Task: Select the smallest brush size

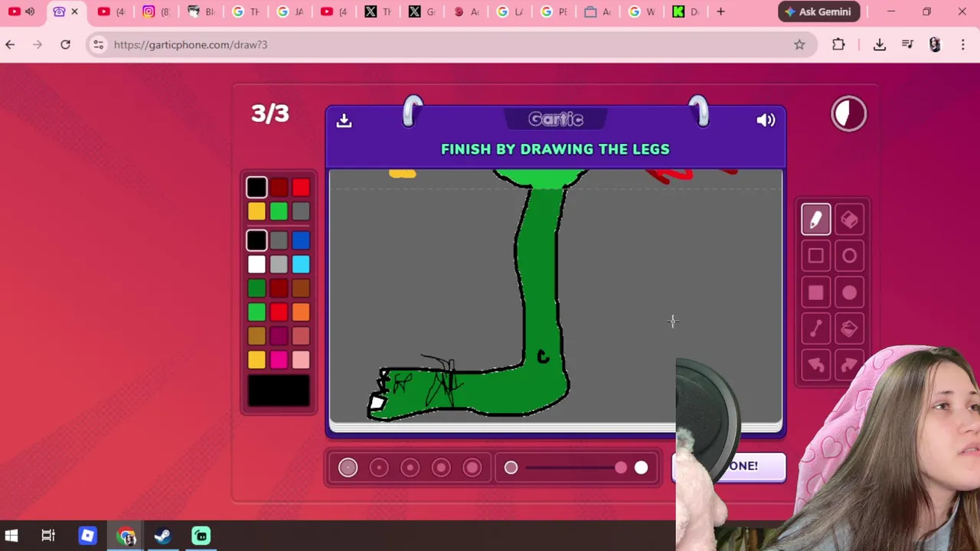Action: tap(348, 468)
